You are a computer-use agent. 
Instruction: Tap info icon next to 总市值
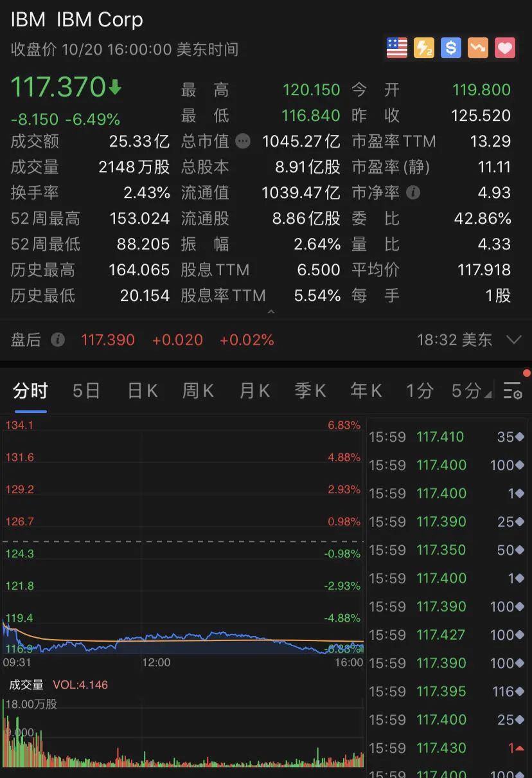click(x=243, y=141)
